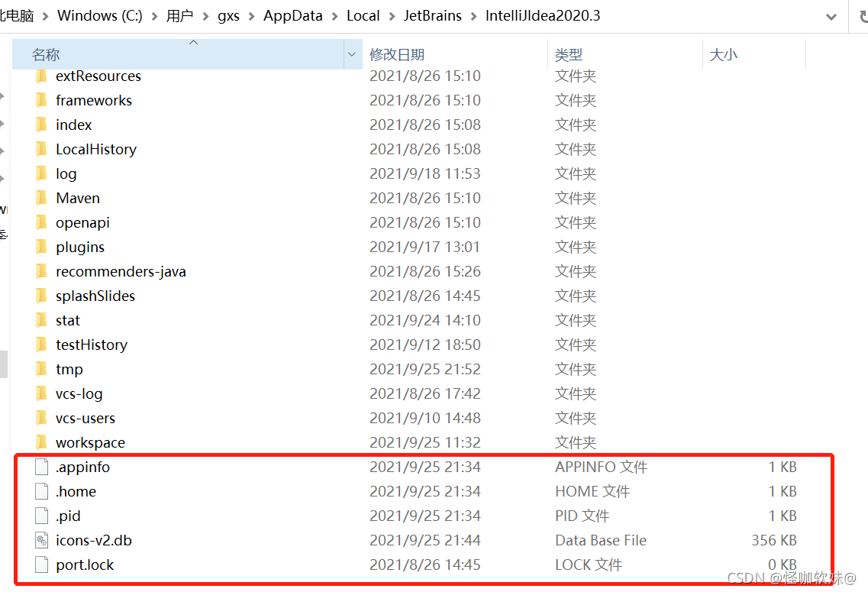Click the testHistory folder icon
This screenshot has height=592, width=868.
(41, 345)
